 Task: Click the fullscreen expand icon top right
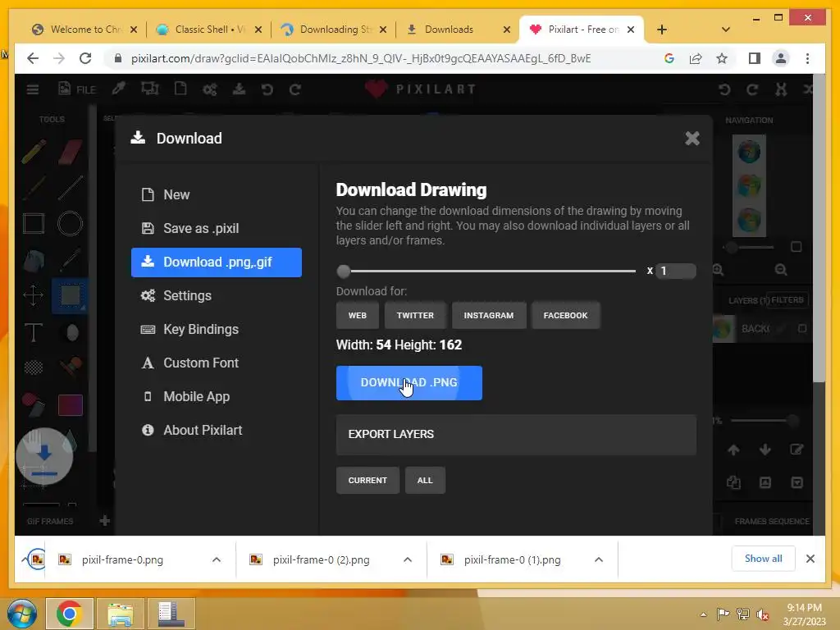[x=781, y=89]
